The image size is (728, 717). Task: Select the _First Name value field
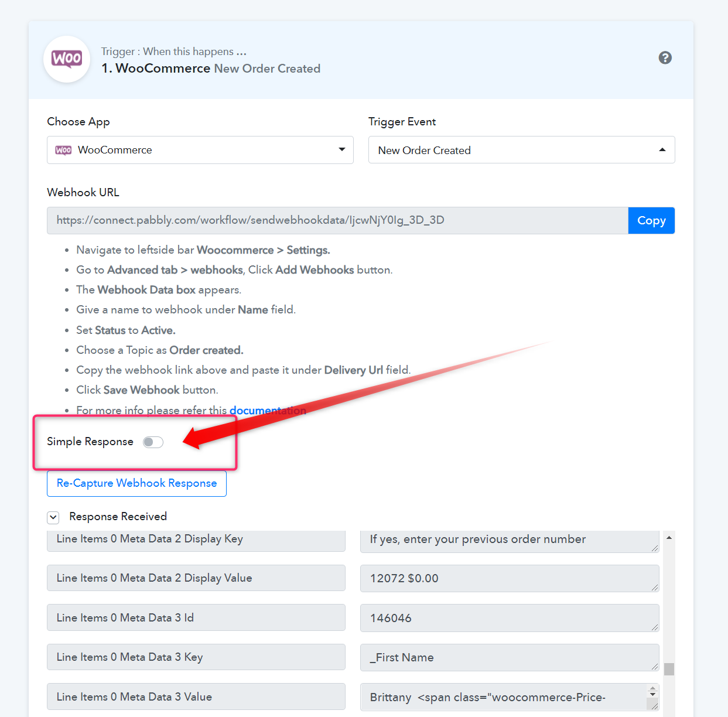(x=510, y=657)
